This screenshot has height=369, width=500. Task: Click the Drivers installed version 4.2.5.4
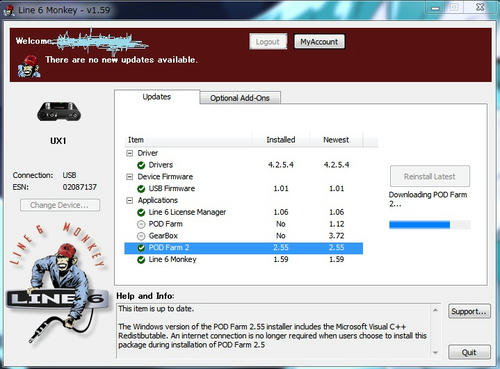click(281, 165)
